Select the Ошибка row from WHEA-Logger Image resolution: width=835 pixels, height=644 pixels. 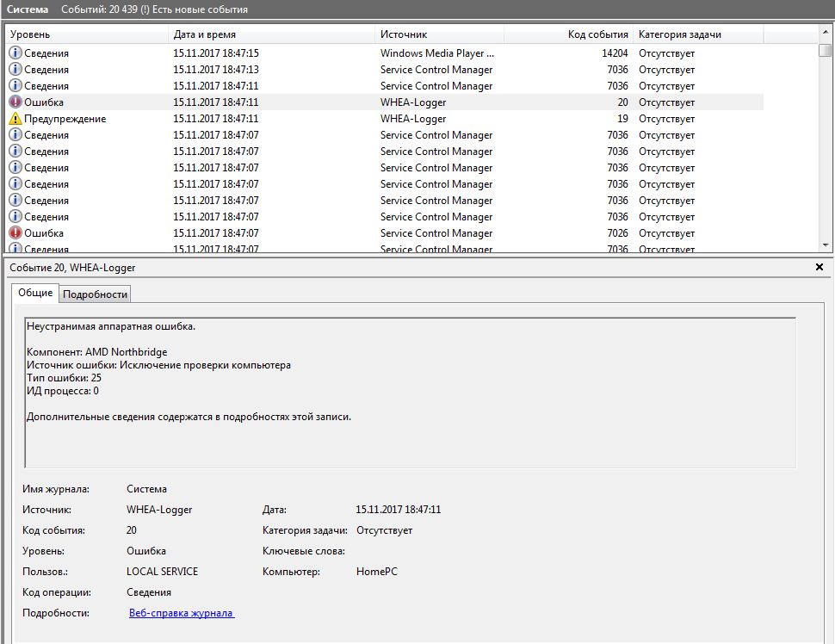[385, 102]
